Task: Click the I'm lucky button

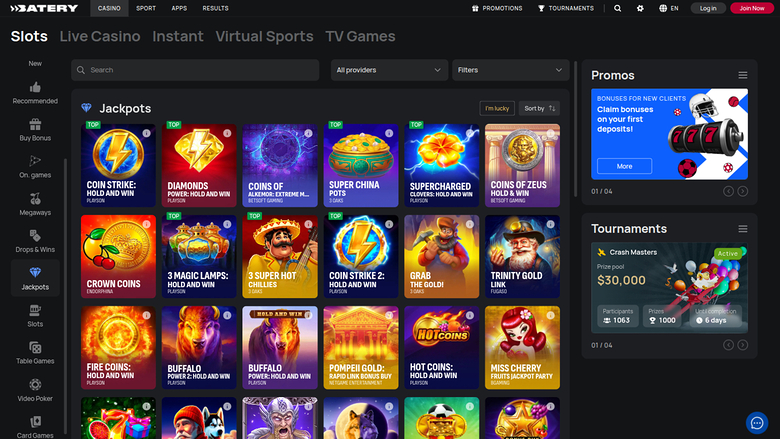Action: [496, 108]
